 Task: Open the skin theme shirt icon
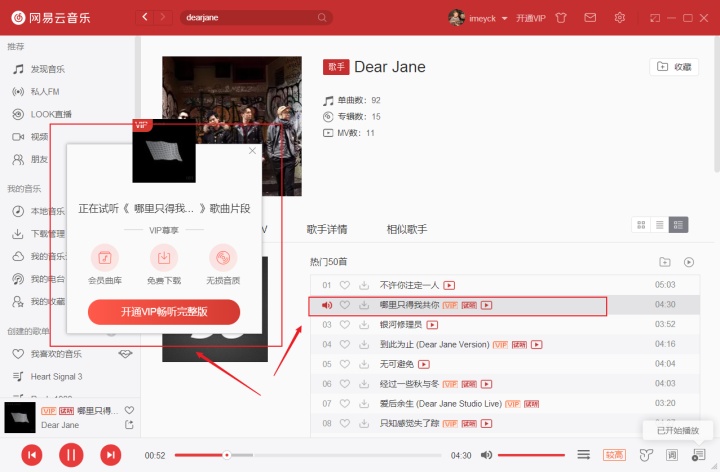(561, 18)
